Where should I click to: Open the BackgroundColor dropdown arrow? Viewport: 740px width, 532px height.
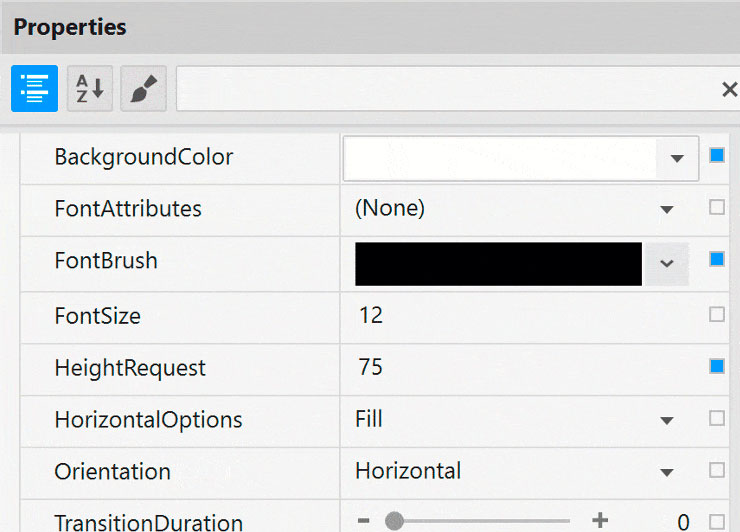click(677, 158)
